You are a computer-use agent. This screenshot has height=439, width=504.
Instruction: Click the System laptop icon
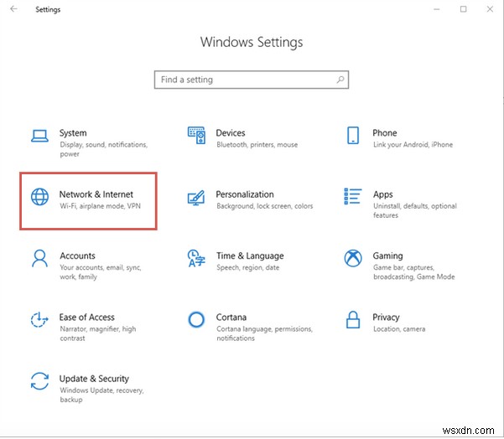40,136
